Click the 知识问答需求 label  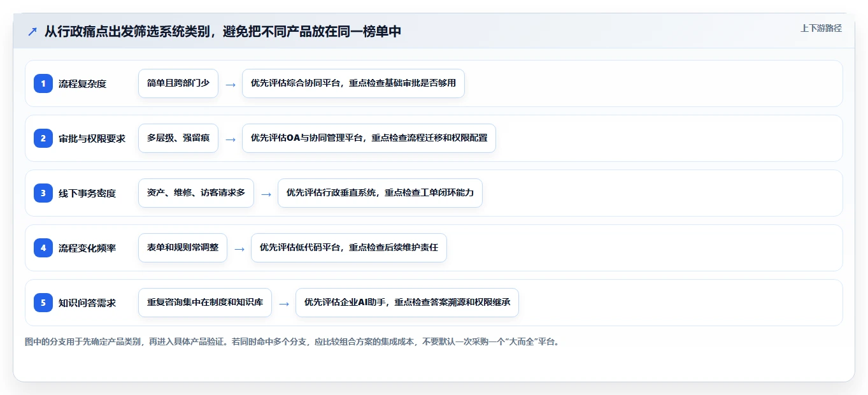[87, 303]
